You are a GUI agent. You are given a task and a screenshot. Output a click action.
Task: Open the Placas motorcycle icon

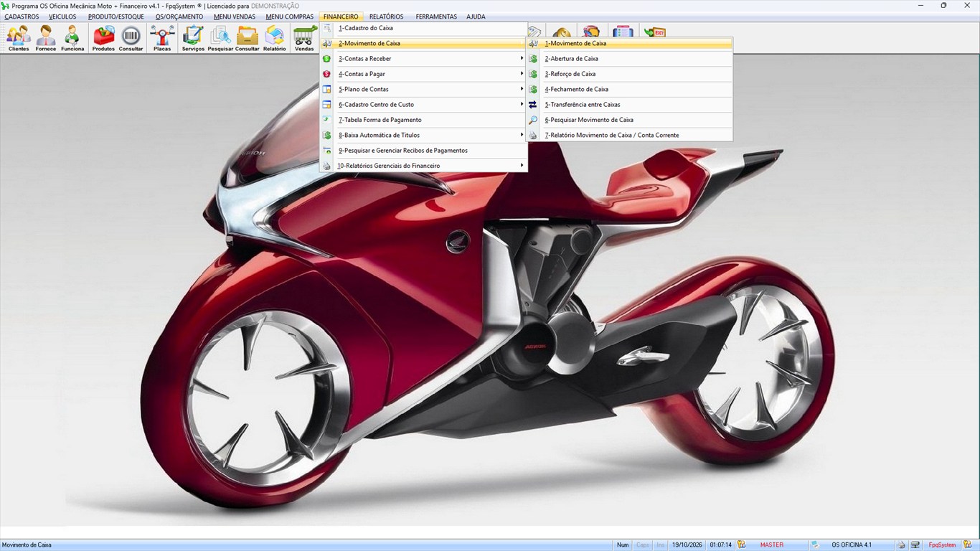point(162,38)
